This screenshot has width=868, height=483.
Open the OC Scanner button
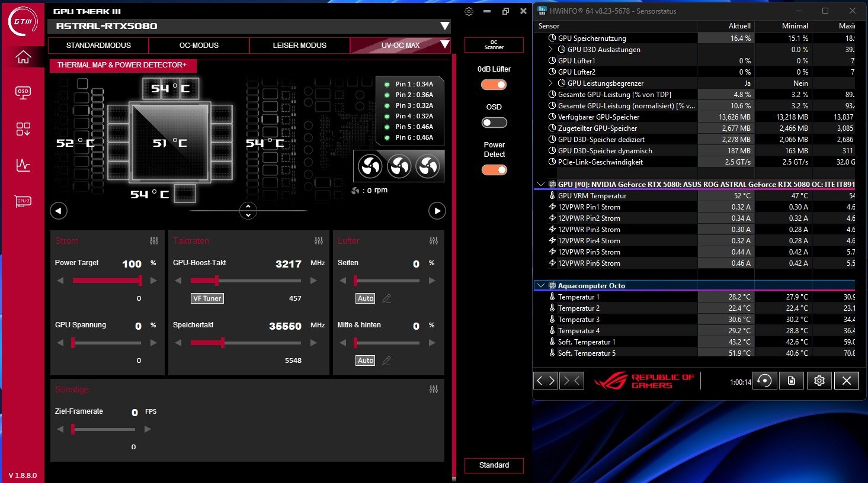tap(494, 45)
